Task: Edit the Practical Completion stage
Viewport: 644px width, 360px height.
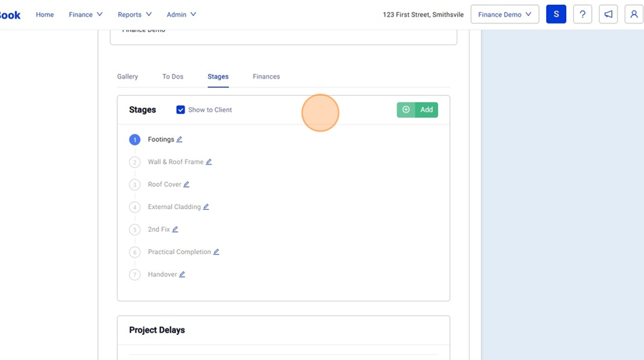Action: (x=216, y=252)
